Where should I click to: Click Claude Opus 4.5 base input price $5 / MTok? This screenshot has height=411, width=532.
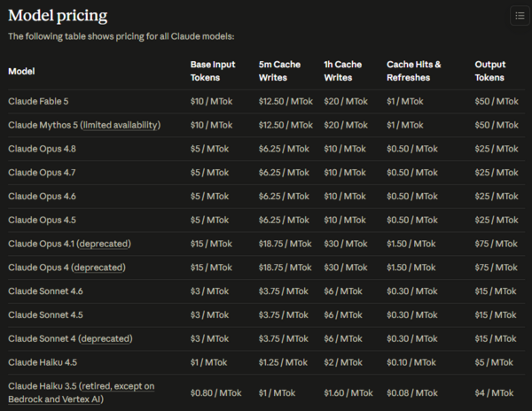209,220
